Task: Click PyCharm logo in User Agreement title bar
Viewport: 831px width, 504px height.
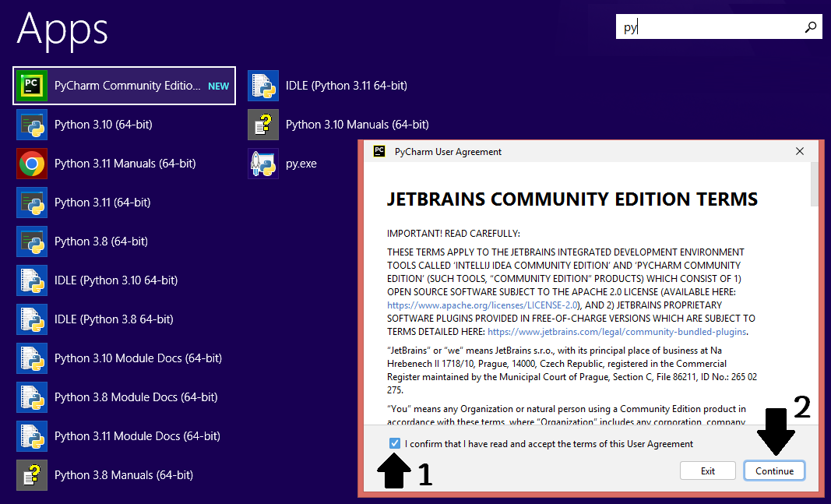Action: point(379,151)
